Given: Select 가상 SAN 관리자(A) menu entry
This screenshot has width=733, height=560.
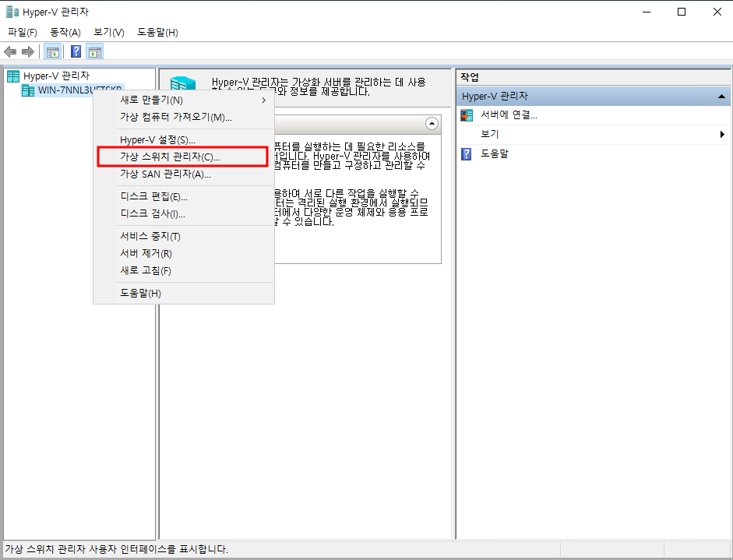Looking at the screenshot, I should click(184, 174).
